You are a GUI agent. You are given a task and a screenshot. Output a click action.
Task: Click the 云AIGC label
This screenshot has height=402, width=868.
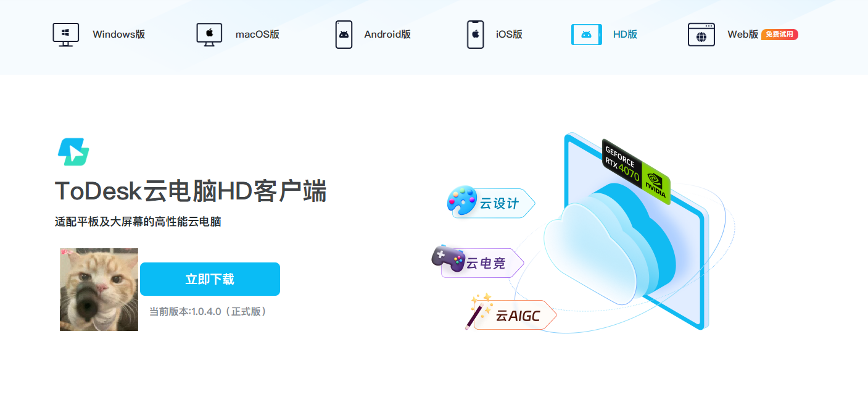518,316
